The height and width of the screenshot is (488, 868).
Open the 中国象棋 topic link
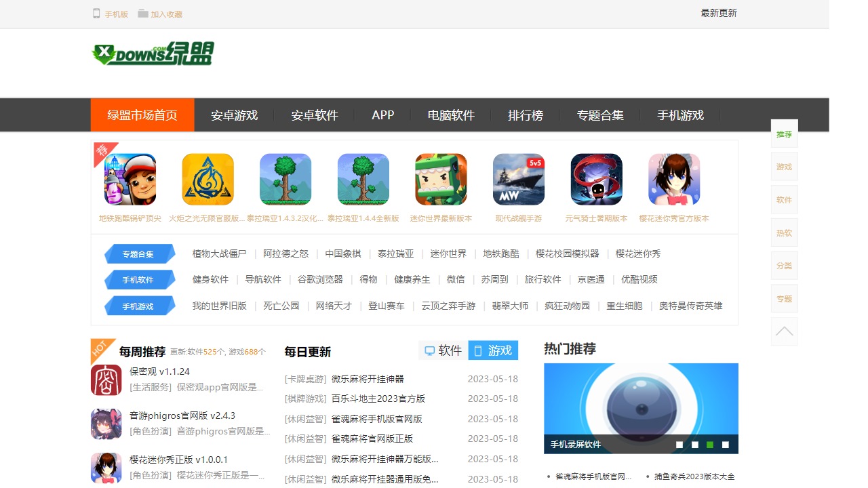[343, 253]
